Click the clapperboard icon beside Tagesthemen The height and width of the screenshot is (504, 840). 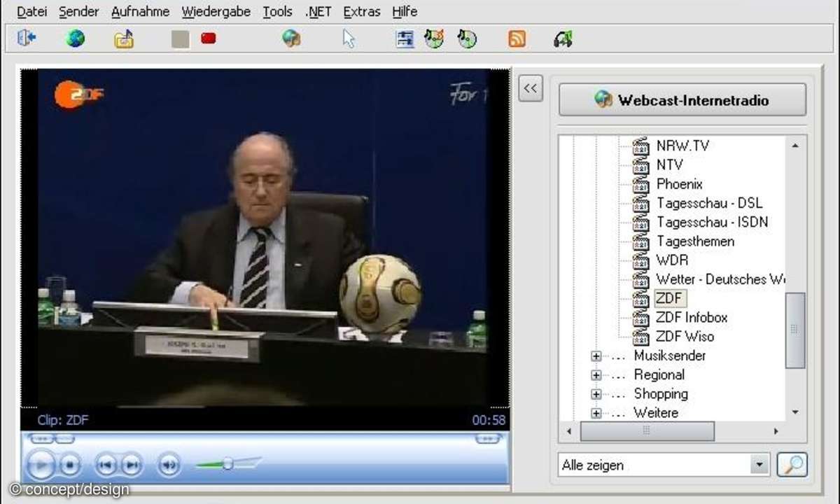click(641, 241)
